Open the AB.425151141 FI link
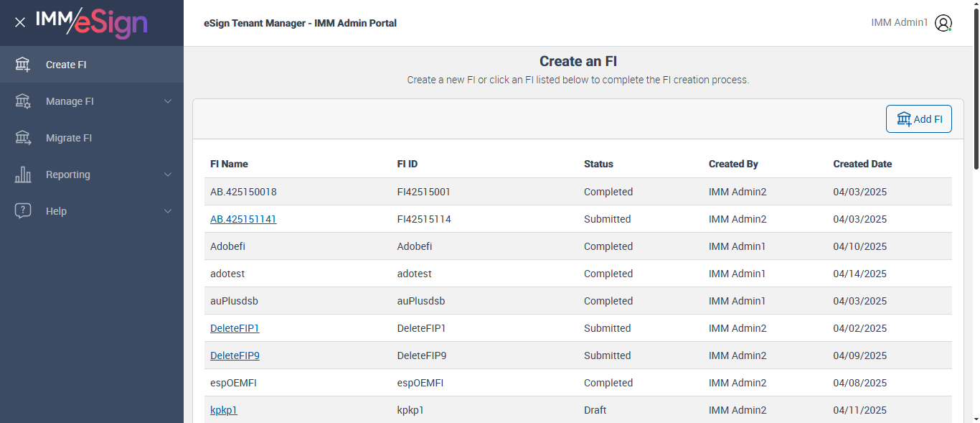 coord(243,219)
